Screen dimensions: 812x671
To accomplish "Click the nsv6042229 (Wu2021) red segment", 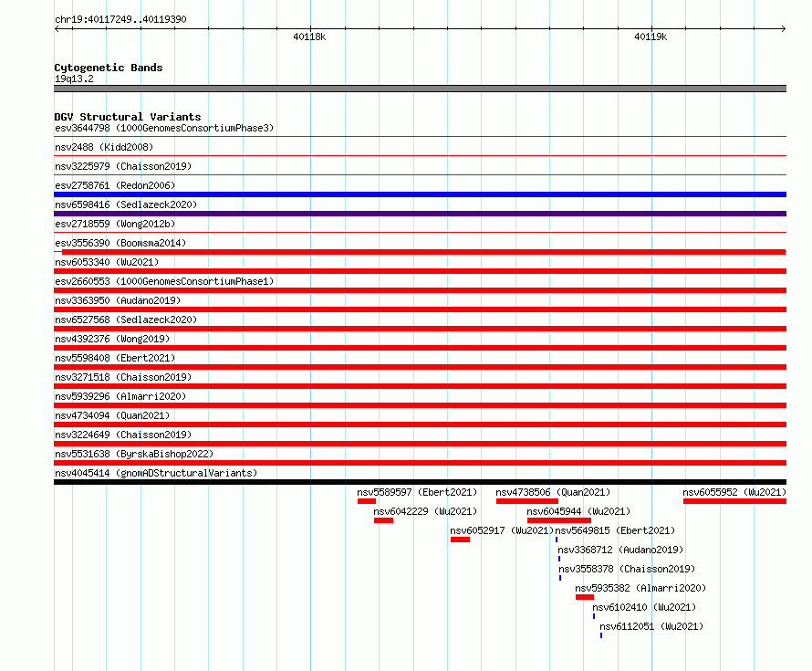I will (384, 520).
